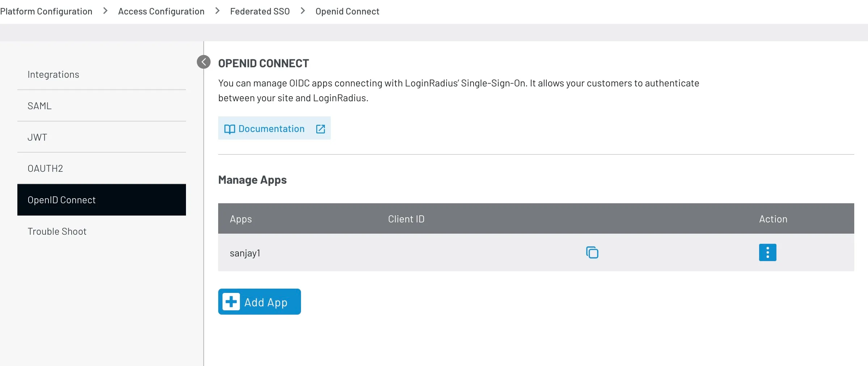Switch to the SAML section
The image size is (868, 366).
coord(39,106)
